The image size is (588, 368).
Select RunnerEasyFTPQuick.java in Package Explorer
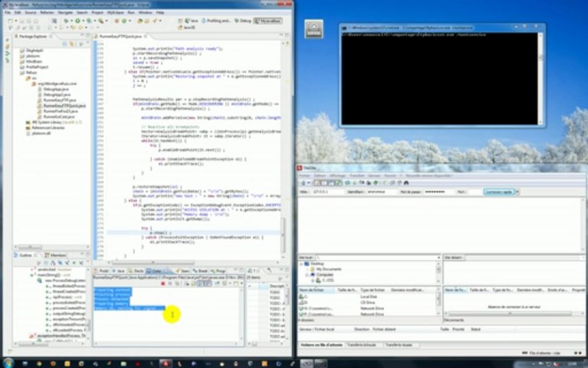pyautogui.click(x=62, y=106)
